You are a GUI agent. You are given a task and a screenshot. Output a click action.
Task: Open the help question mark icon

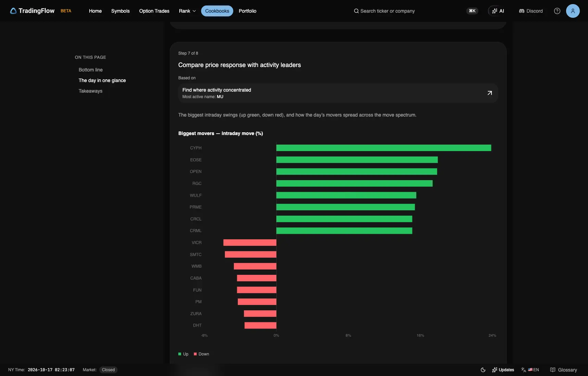(x=557, y=11)
